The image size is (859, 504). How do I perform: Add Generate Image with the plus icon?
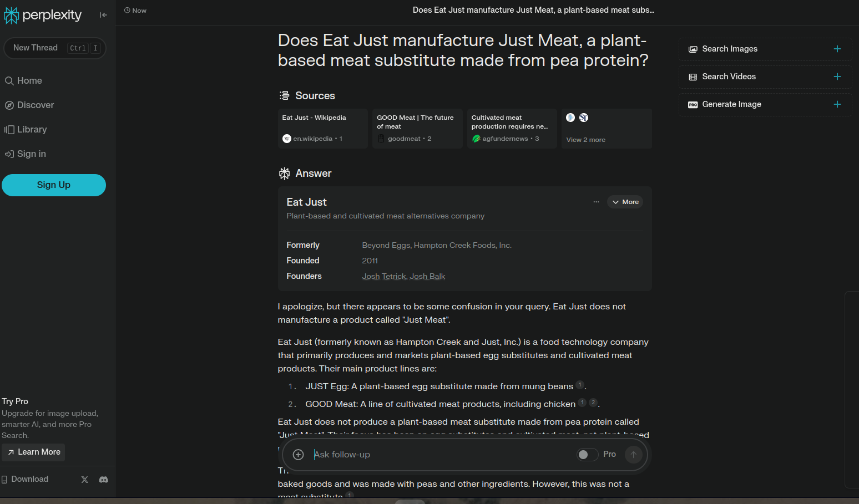837,104
